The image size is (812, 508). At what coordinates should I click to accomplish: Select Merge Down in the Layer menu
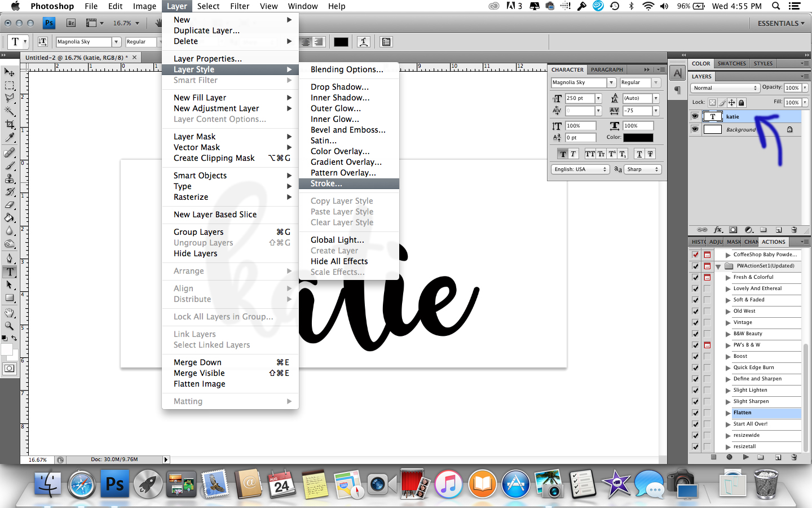tap(230, 362)
